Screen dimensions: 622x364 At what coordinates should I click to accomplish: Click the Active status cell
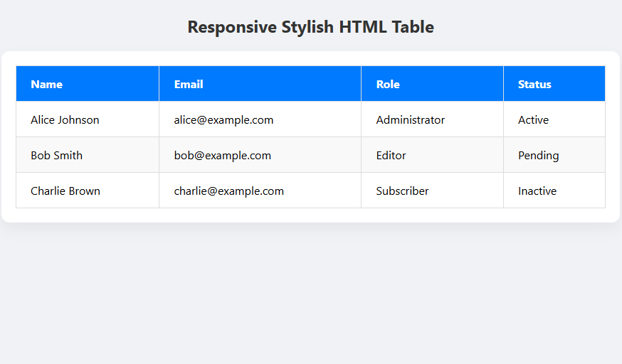(533, 119)
